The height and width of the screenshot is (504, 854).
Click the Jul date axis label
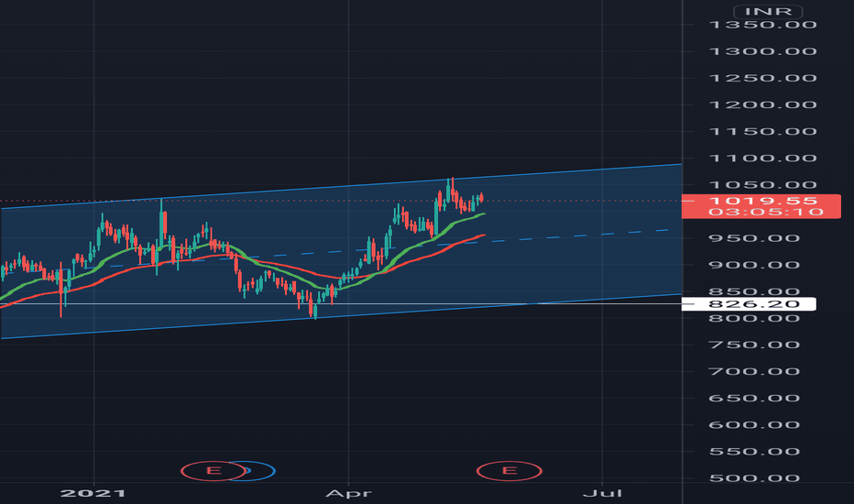(x=602, y=494)
